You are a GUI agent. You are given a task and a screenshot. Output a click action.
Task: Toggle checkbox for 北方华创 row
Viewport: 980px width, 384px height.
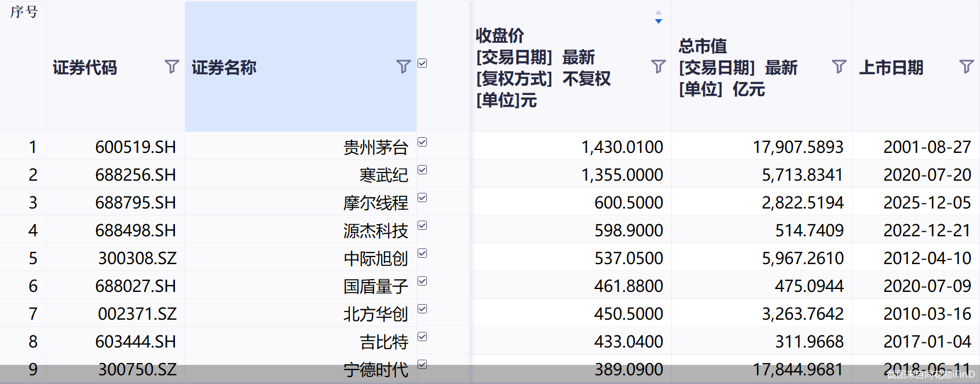pos(422,309)
